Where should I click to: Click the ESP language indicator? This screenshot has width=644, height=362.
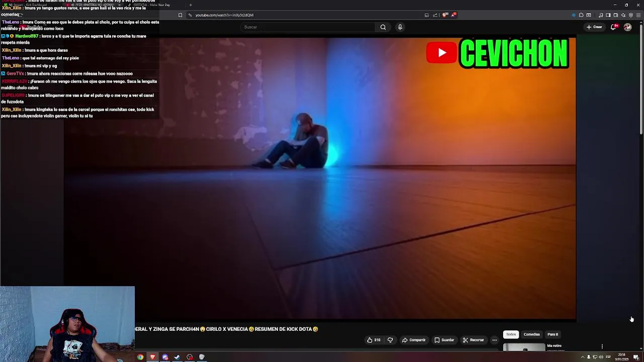coord(608,357)
